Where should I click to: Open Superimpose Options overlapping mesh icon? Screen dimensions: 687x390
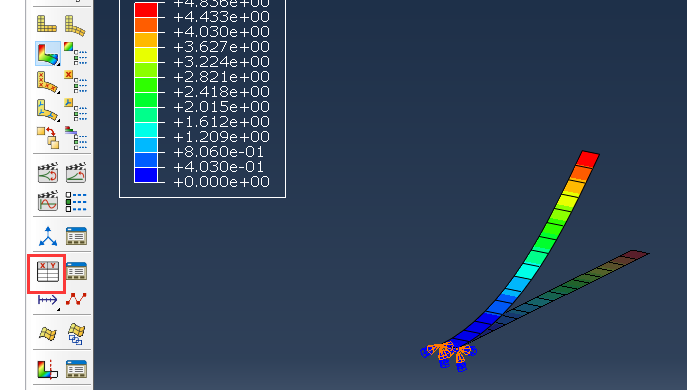tap(76, 334)
